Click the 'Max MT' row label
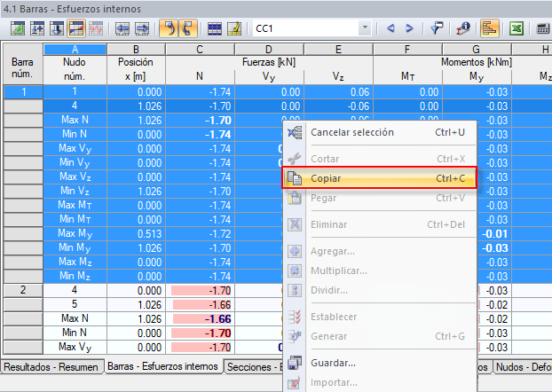Screen dimensions: 552x392 [75, 205]
